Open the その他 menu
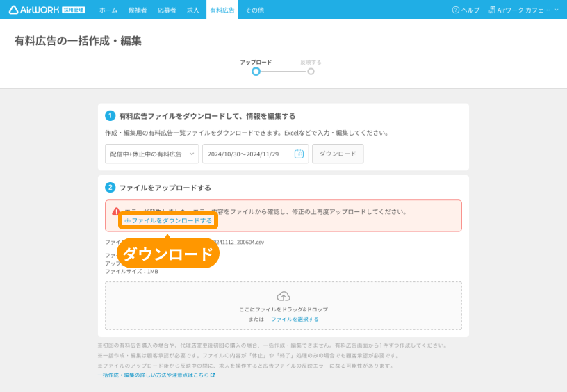This screenshot has width=567, height=392. pos(254,10)
